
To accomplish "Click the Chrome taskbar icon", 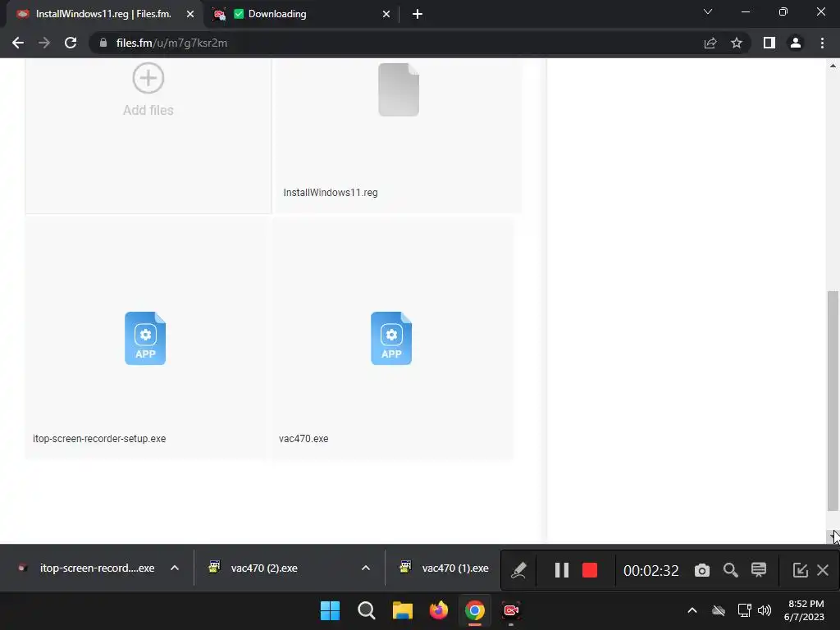I will point(475,610).
